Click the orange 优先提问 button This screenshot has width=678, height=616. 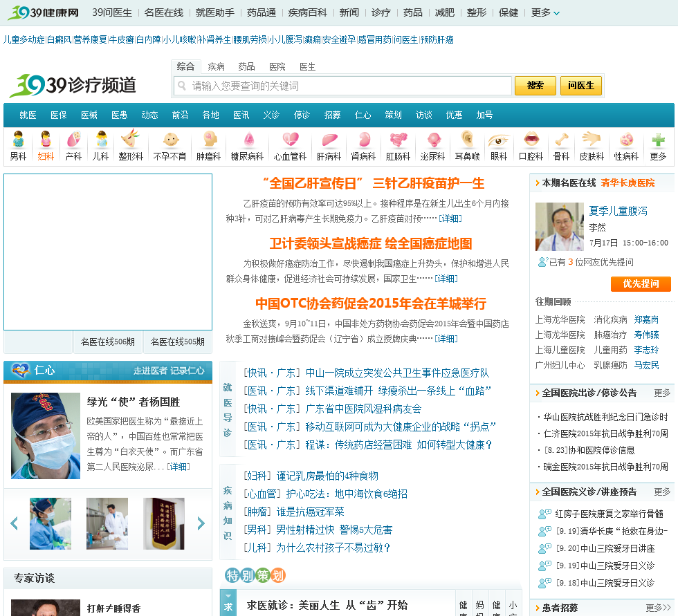click(641, 284)
